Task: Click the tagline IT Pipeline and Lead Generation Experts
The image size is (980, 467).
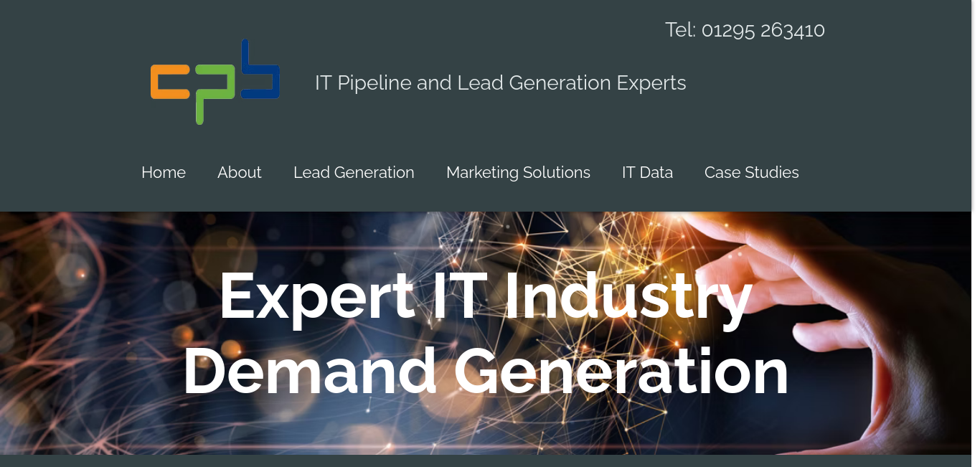Action: 501,83
